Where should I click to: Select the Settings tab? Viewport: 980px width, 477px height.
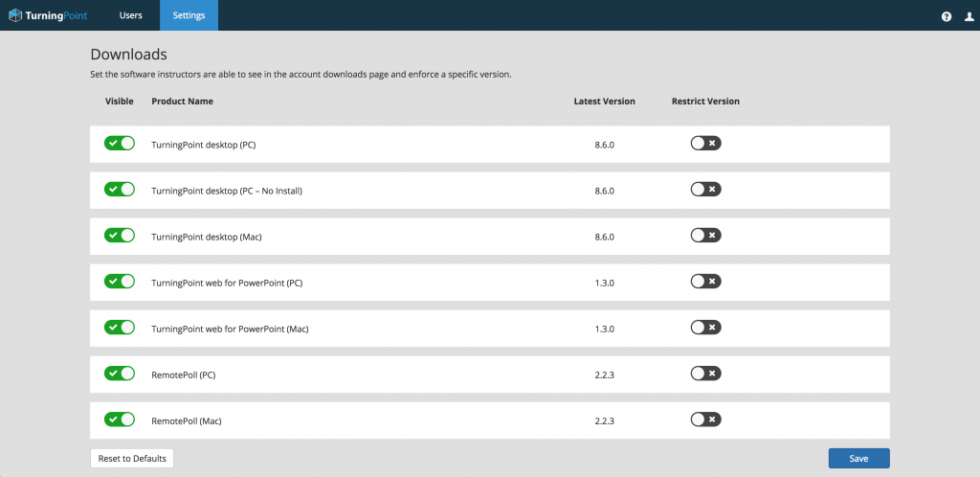coord(189,15)
